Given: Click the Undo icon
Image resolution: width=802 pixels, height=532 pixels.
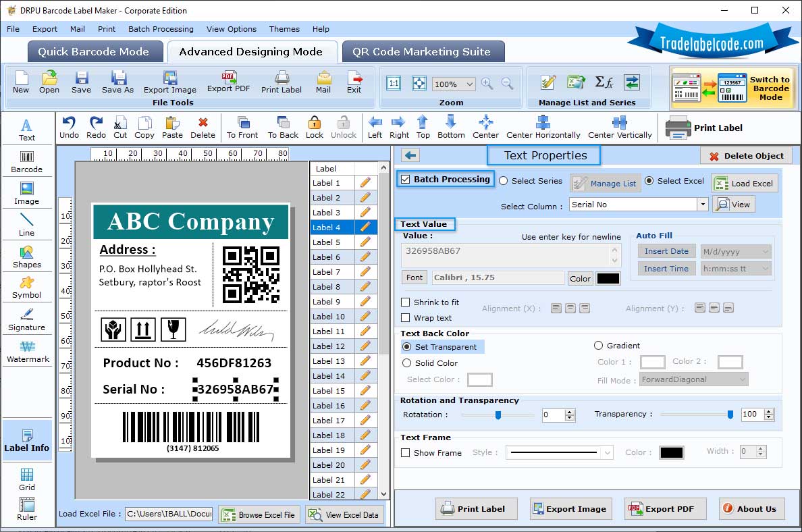Looking at the screenshot, I should tap(69, 128).
